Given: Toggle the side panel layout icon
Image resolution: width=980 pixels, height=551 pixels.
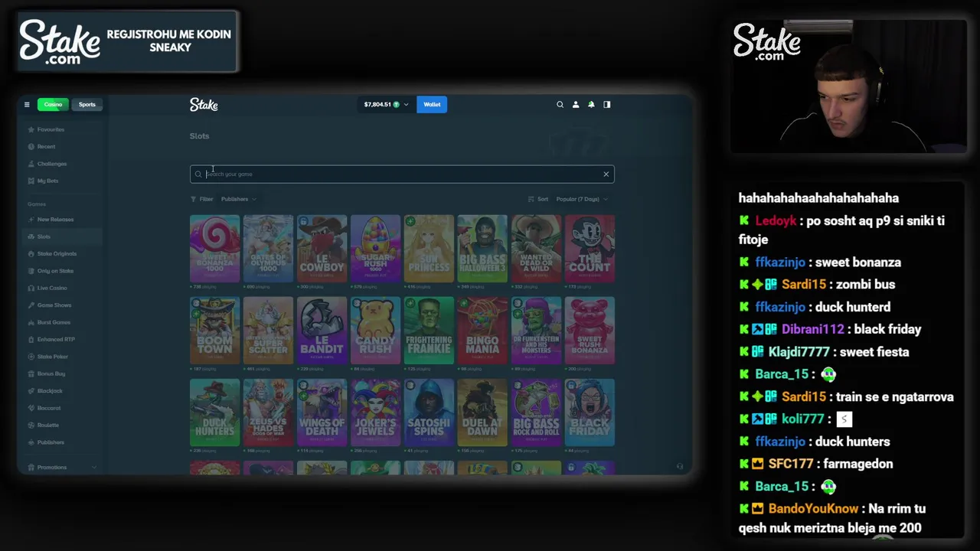Looking at the screenshot, I should 607,105.
